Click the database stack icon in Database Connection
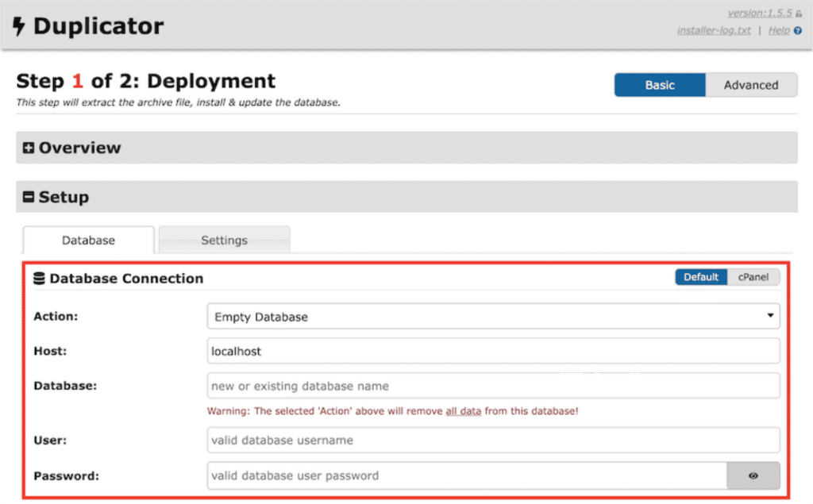The height and width of the screenshot is (504, 813). click(40, 278)
